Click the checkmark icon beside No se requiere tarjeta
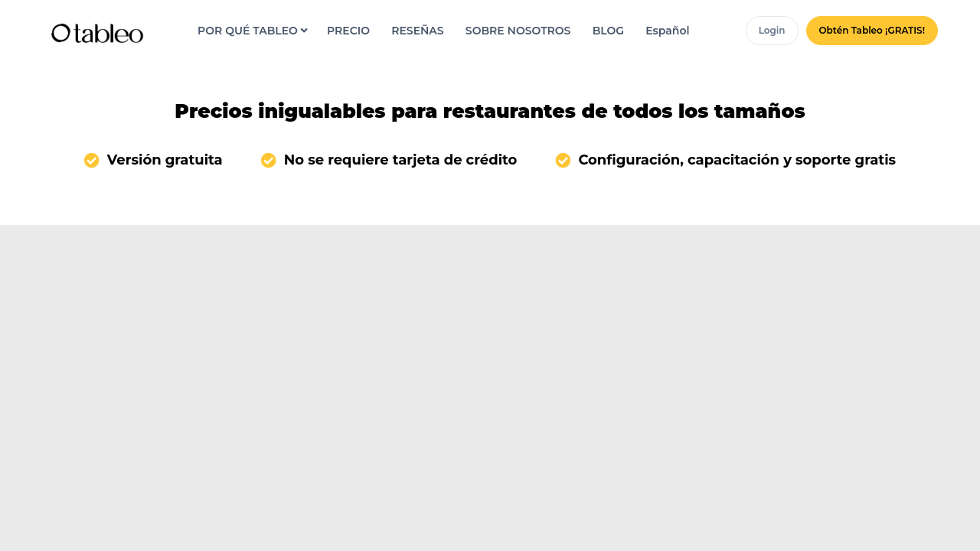 pyautogui.click(x=269, y=160)
